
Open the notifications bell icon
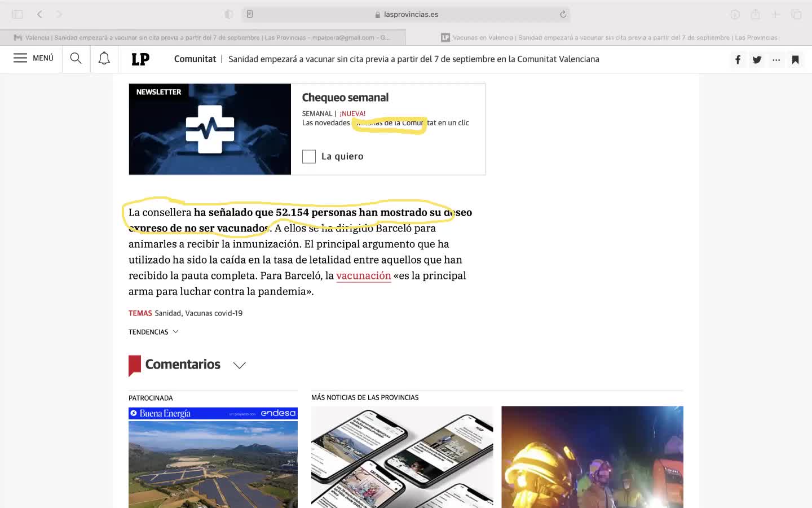pyautogui.click(x=104, y=58)
